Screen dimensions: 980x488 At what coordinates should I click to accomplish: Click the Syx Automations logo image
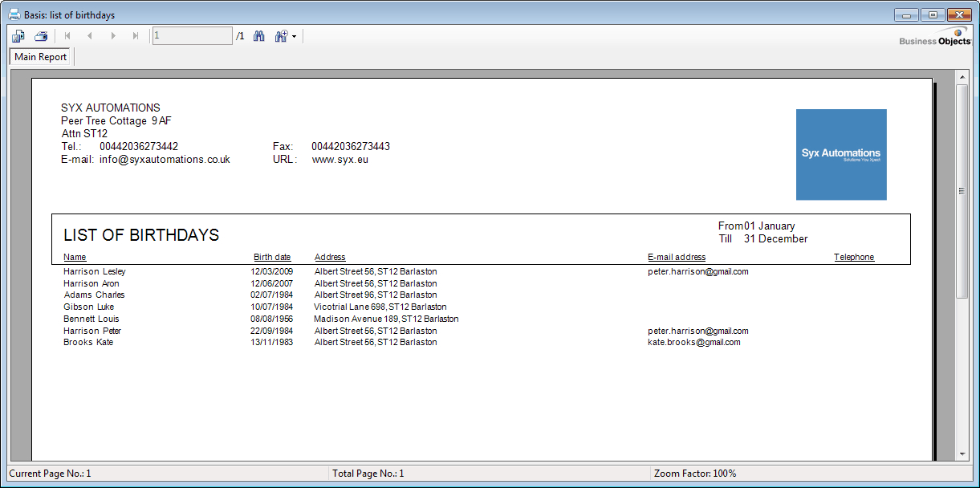click(x=841, y=154)
